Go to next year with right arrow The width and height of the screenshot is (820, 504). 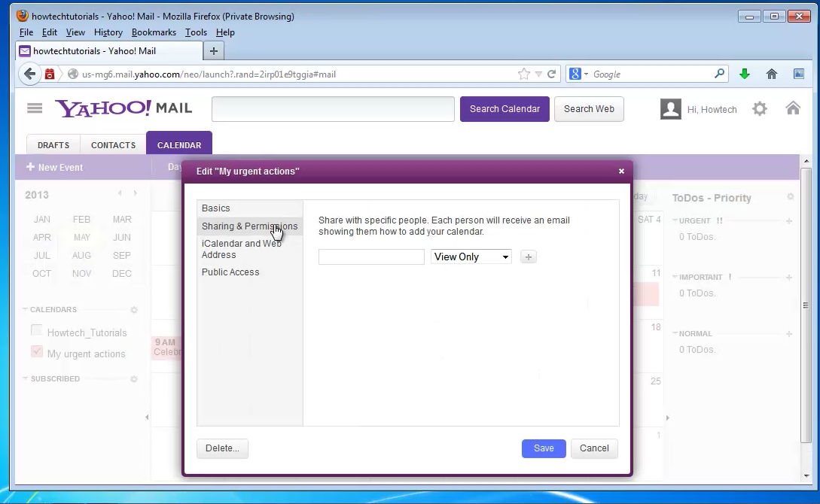(x=135, y=193)
